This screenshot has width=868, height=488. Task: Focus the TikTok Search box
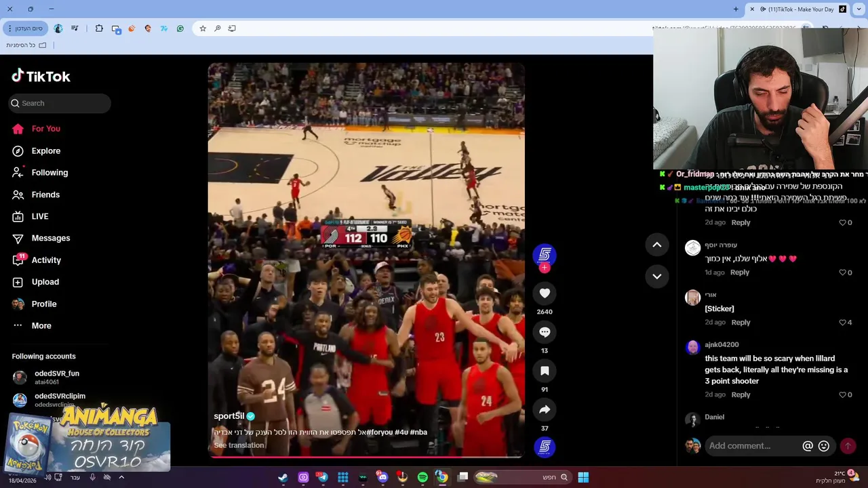point(60,103)
